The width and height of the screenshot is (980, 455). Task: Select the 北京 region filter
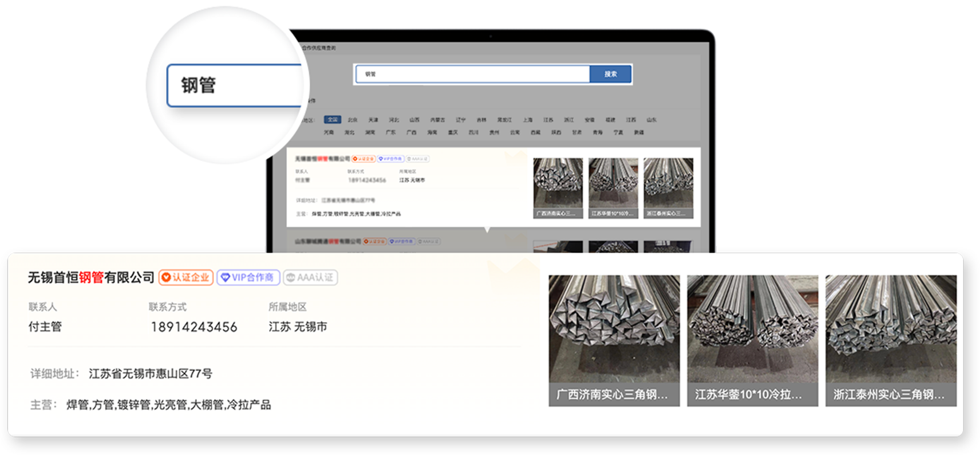353,120
